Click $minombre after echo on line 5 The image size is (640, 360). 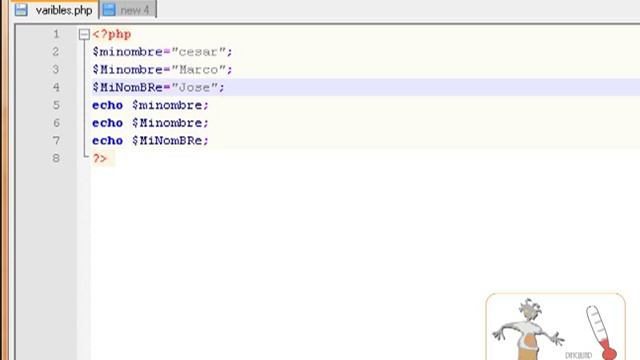click(x=167, y=105)
